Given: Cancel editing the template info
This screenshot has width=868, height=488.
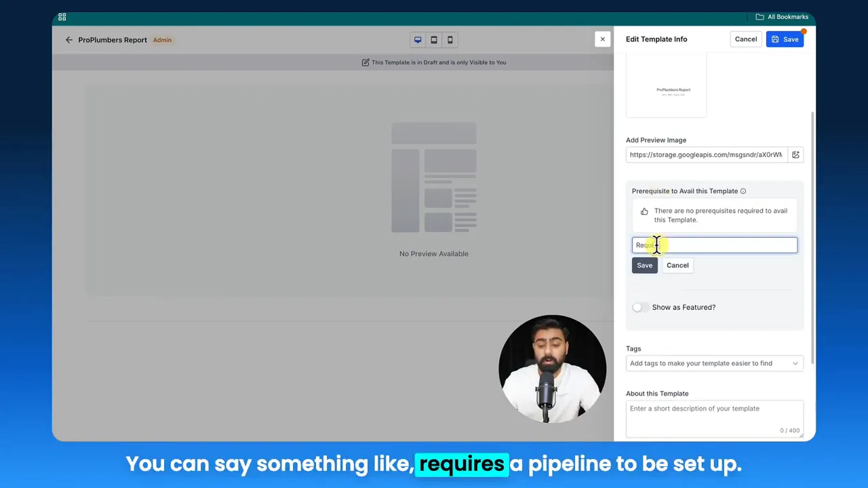Looking at the screenshot, I should (745, 39).
